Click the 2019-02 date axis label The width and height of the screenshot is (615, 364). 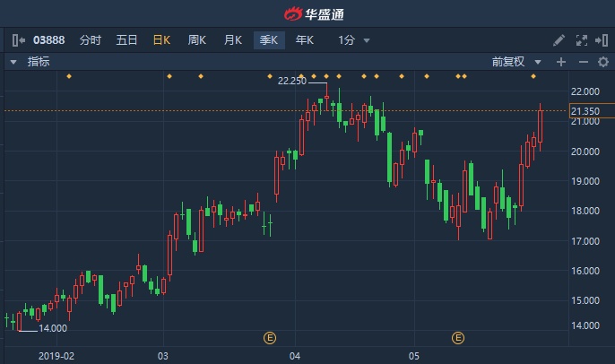(56, 356)
